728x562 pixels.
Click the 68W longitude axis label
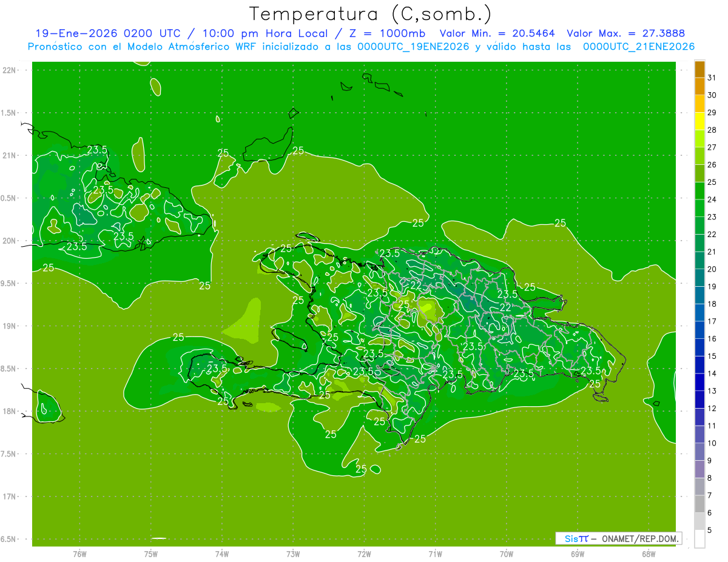pyautogui.click(x=649, y=554)
